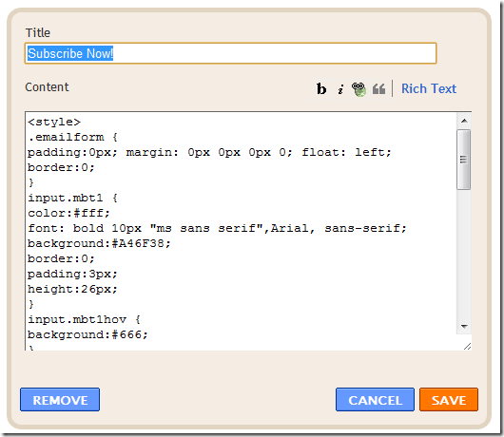Screen dimensions: 504x437
Task: Click inside the Title field "Subscribe Now!"
Action: tap(230, 53)
